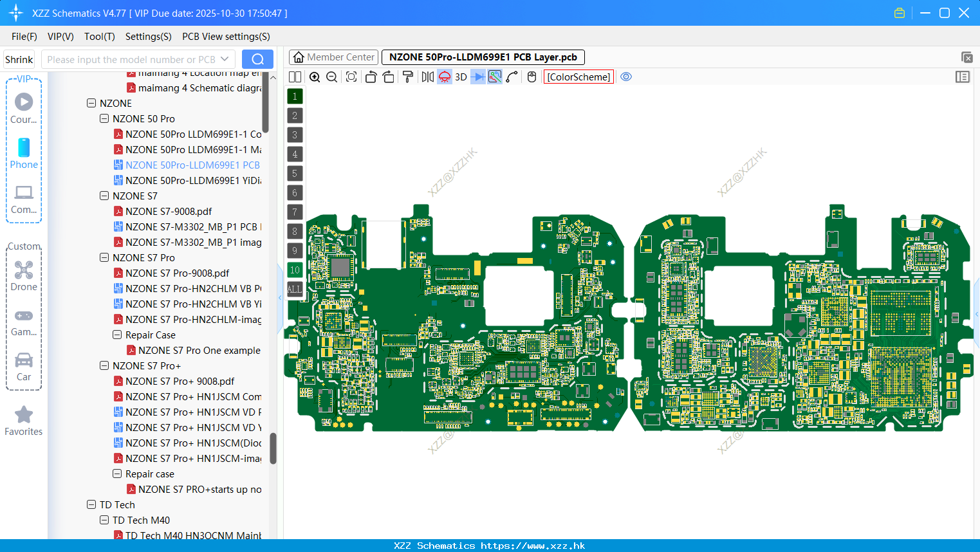Select NZONE 50Pro-LLDM699E1 PCB Layer.pcb tab
The width and height of the screenshot is (980, 552).
pos(483,57)
